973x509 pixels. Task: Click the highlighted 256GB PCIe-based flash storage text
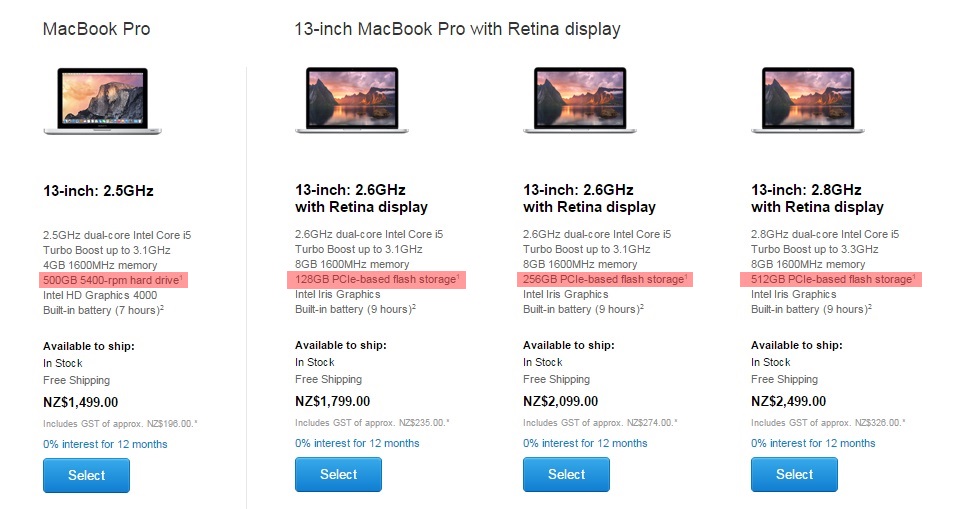[x=603, y=279]
